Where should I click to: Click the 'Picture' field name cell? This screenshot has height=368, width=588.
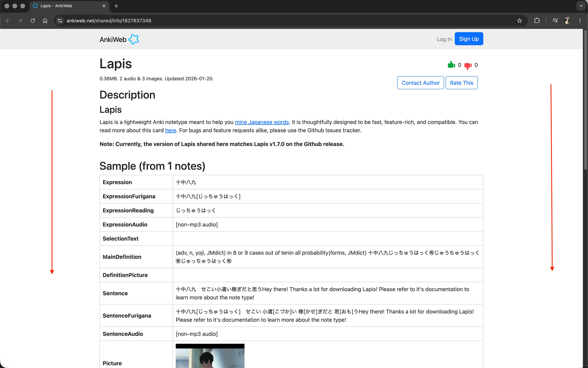136,355
